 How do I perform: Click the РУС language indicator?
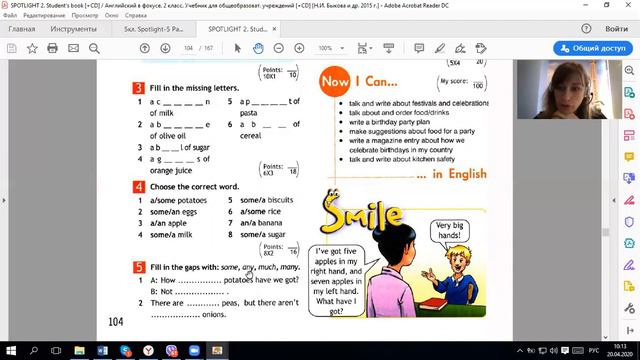pyautogui.click(x=594, y=351)
